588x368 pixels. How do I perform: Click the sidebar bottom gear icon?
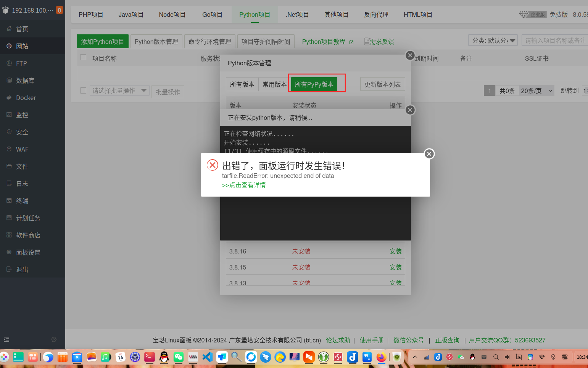[x=54, y=339]
